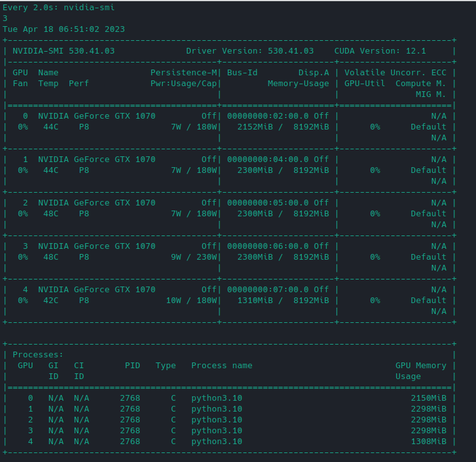This screenshot has width=476, height=462.
Task: Click the 'Memory-Usage' column header
Action: click(x=299, y=84)
